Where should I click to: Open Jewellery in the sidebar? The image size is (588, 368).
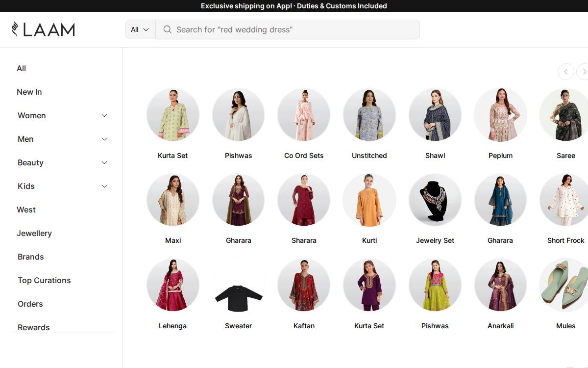coord(34,233)
